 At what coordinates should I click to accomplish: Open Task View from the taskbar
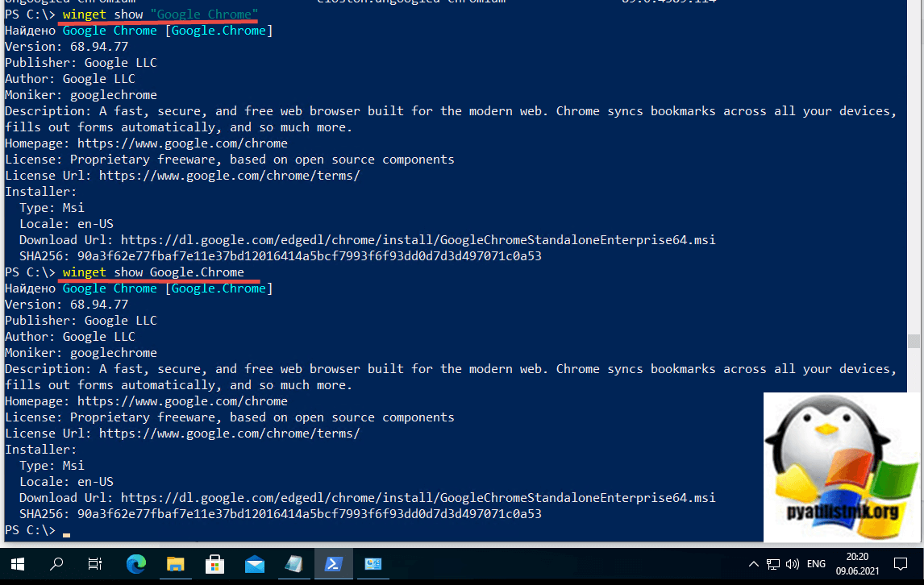95,564
